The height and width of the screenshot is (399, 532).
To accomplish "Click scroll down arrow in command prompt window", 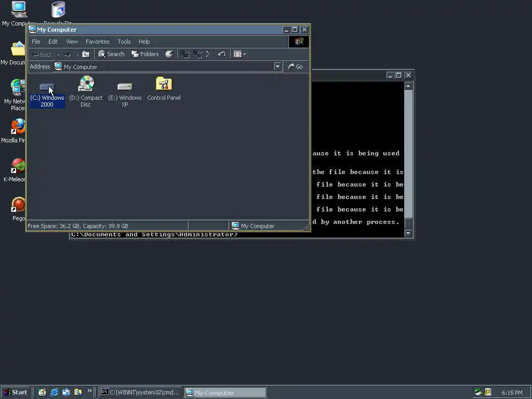I will click(408, 233).
